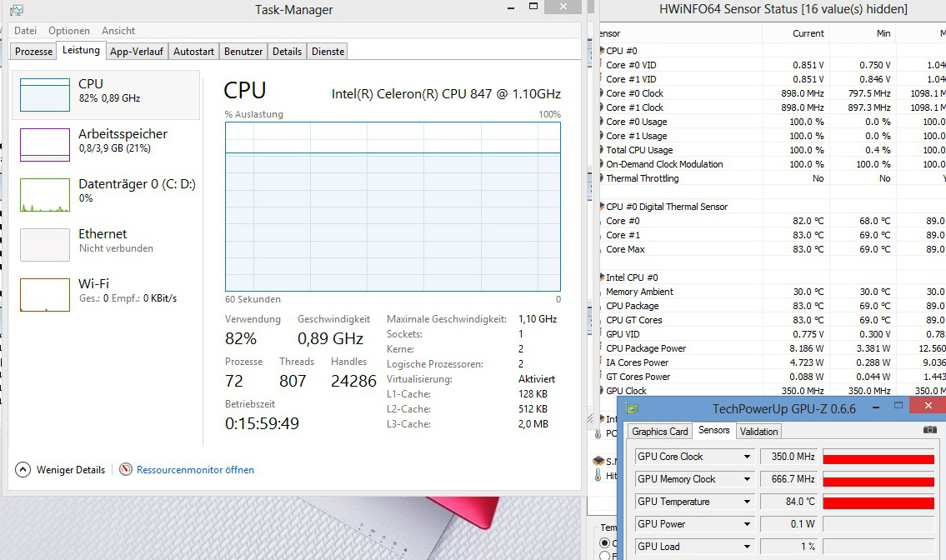Click the Ressourcenmonitor öffnen link
The height and width of the screenshot is (560, 946).
[195, 469]
